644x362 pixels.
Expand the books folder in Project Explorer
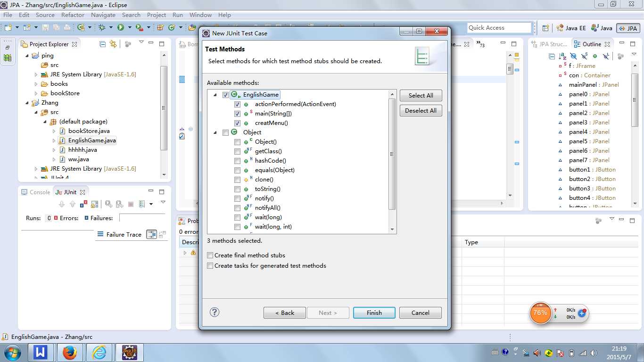tap(36, 84)
